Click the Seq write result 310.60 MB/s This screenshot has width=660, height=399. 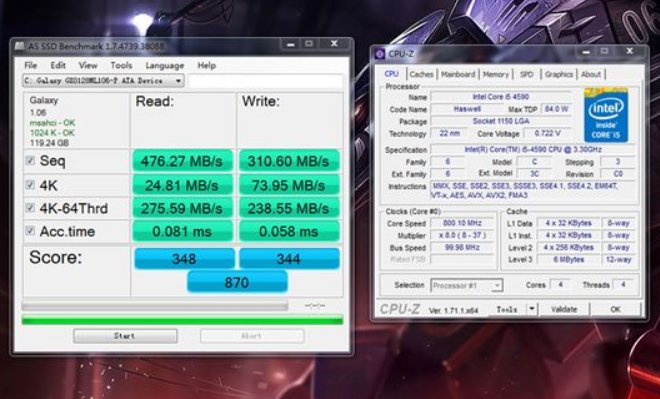tap(289, 161)
